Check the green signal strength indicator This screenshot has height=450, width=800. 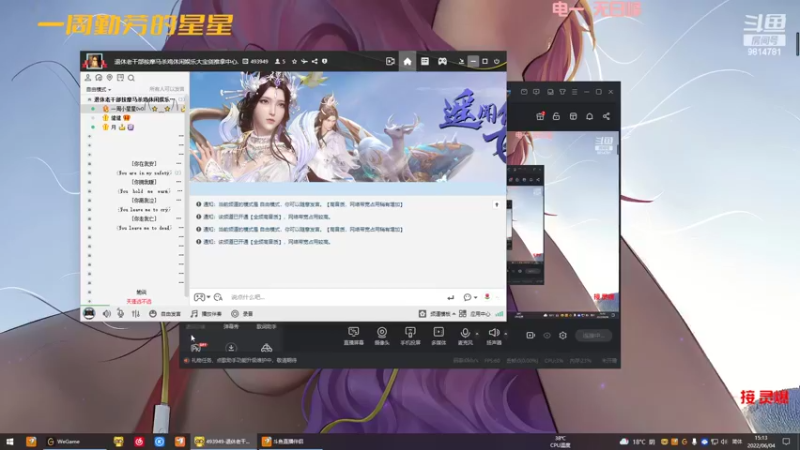499,314
